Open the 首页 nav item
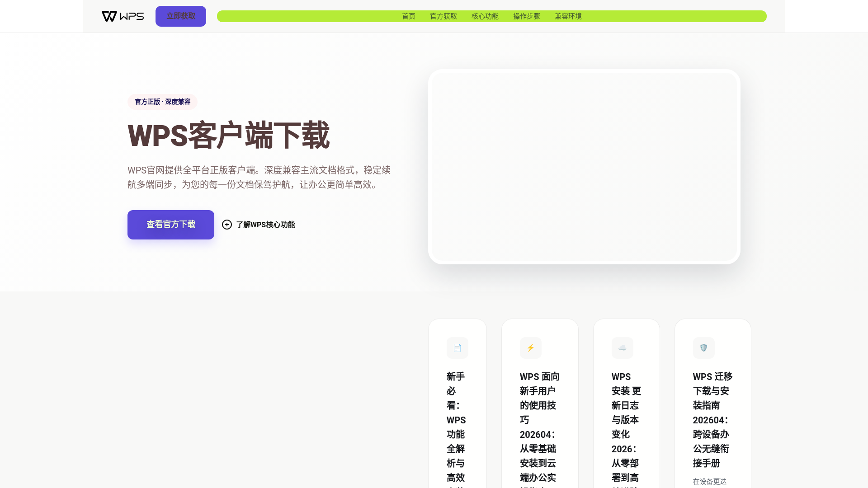 tap(409, 16)
